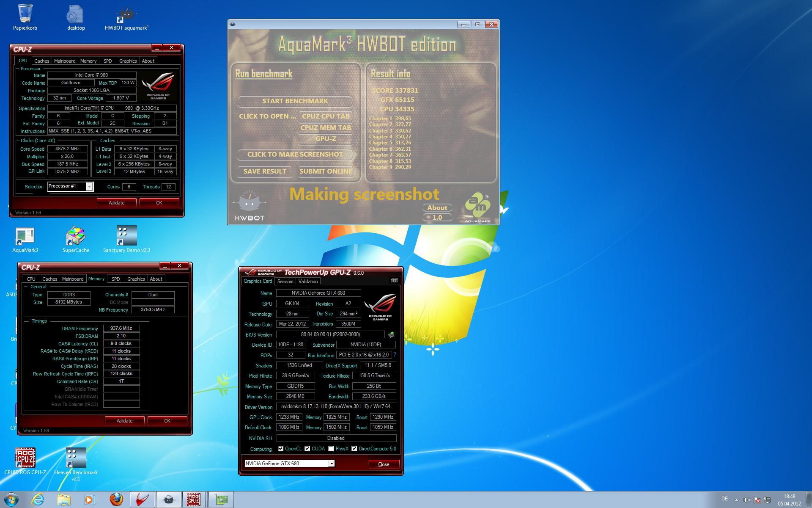Open the desktop file icon
This screenshot has width=812, height=508.
(x=76, y=17)
